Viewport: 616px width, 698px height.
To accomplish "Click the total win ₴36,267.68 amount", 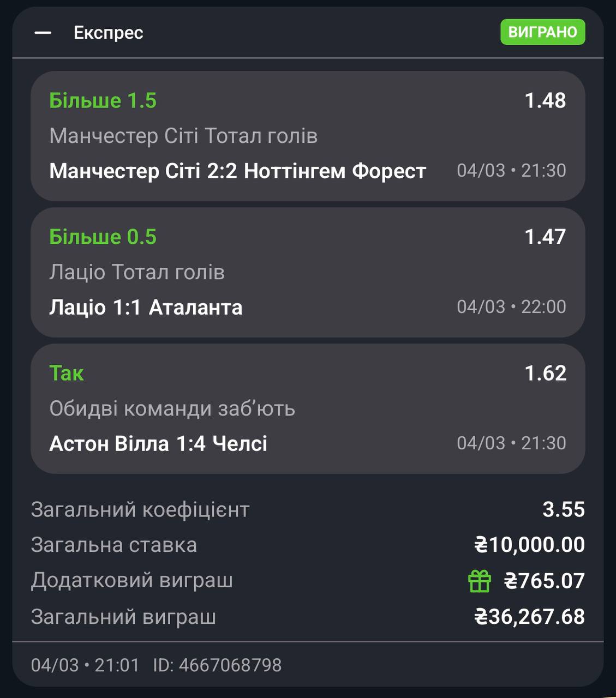I will click(x=529, y=617).
